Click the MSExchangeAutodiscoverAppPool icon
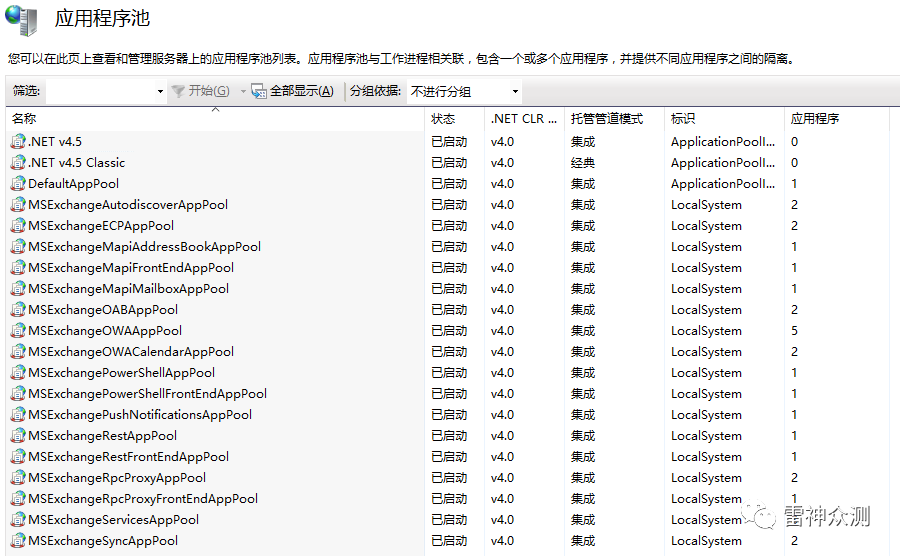900x556 pixels. [x=18, y=204]
